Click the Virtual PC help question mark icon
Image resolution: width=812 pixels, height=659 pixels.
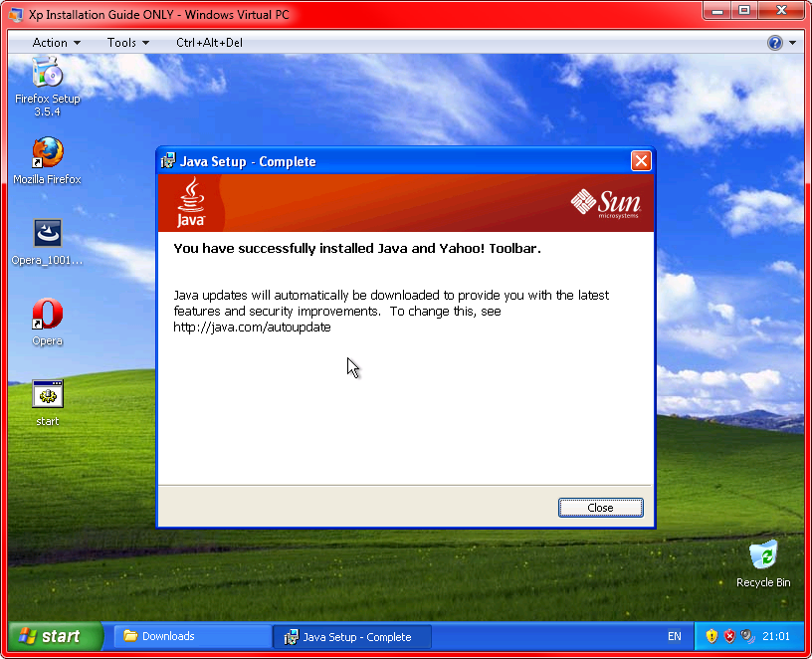click(775, 43)
